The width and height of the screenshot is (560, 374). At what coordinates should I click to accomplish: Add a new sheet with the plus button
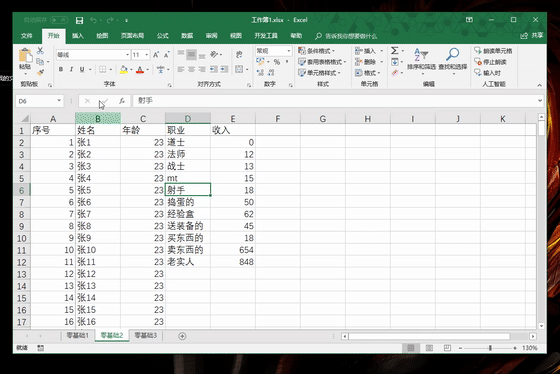[x=182, y=336]
